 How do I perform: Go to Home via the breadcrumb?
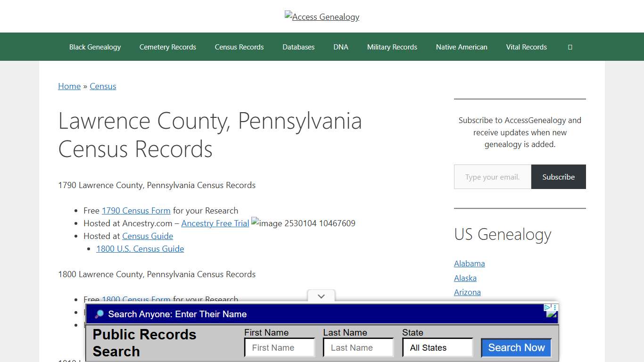(x=69, y=86)
